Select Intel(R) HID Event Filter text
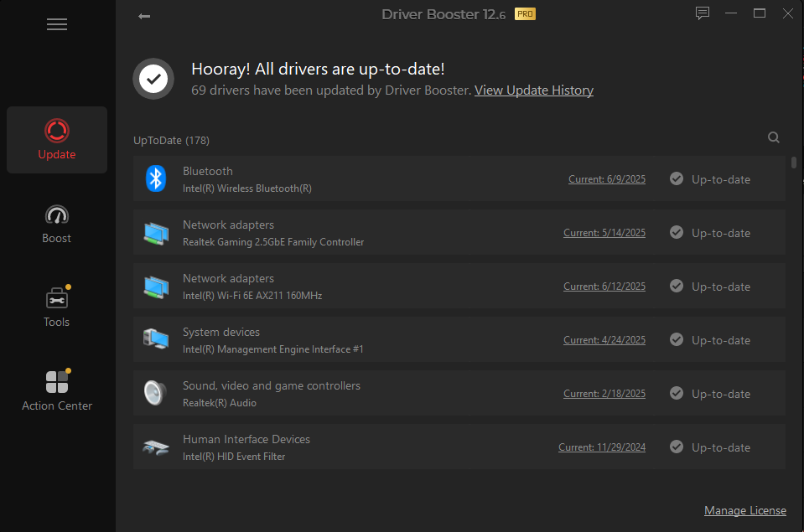804x532 pixels. coord(234,456)
